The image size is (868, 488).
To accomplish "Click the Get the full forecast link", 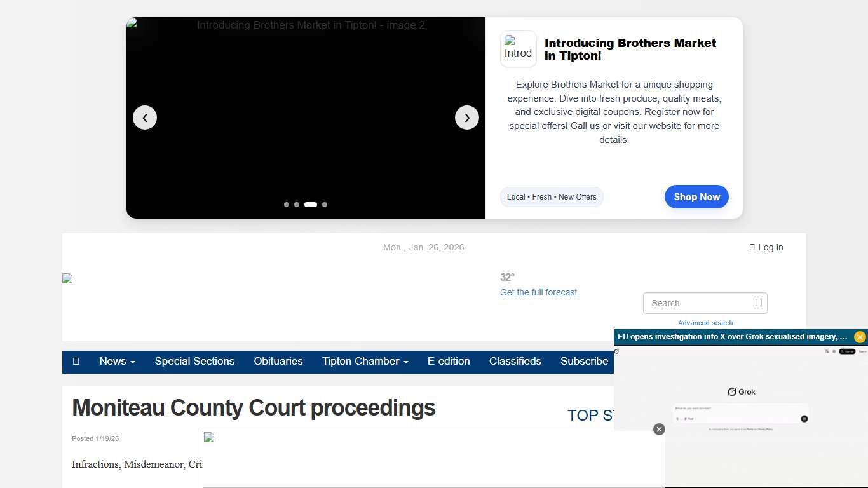I will [538, 292].
